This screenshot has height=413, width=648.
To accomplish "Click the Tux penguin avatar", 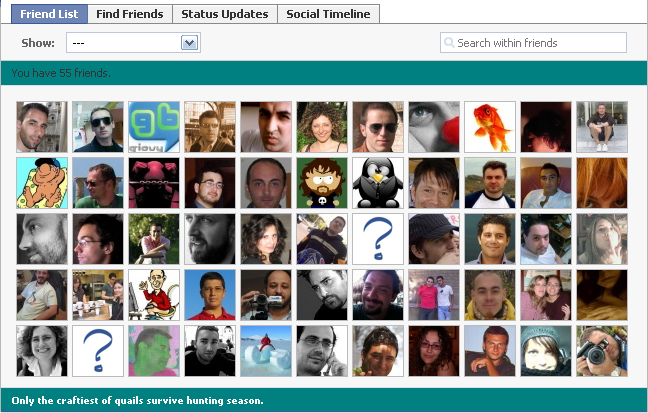I will pyautogui.click(x=378, y=183).
